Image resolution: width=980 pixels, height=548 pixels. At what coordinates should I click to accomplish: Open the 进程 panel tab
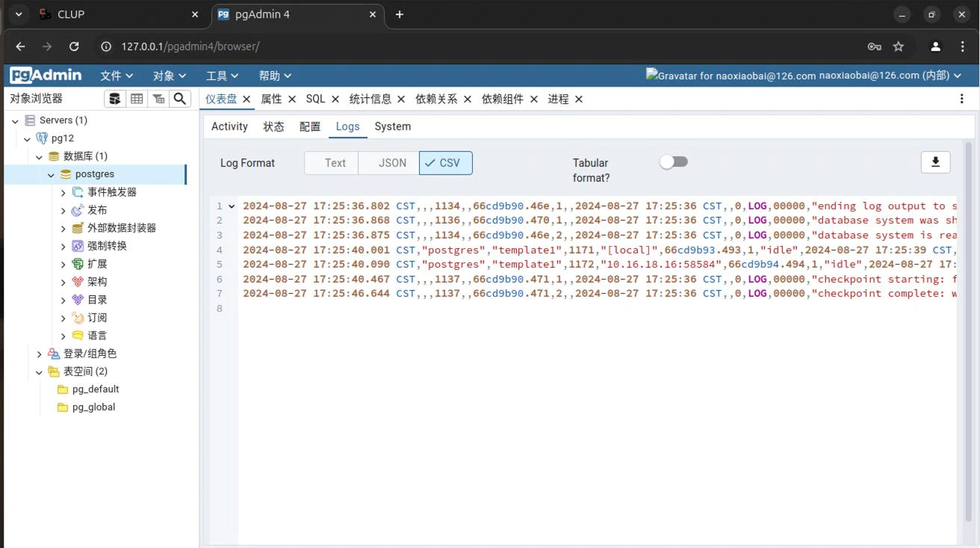pyautogui.click(x=558, y=99)
